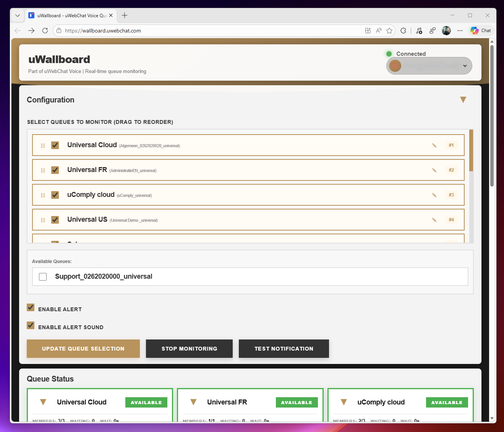Expand the Universal FR queue status card arrow
The height and width of the screenshot is (432, 504).
193,402
